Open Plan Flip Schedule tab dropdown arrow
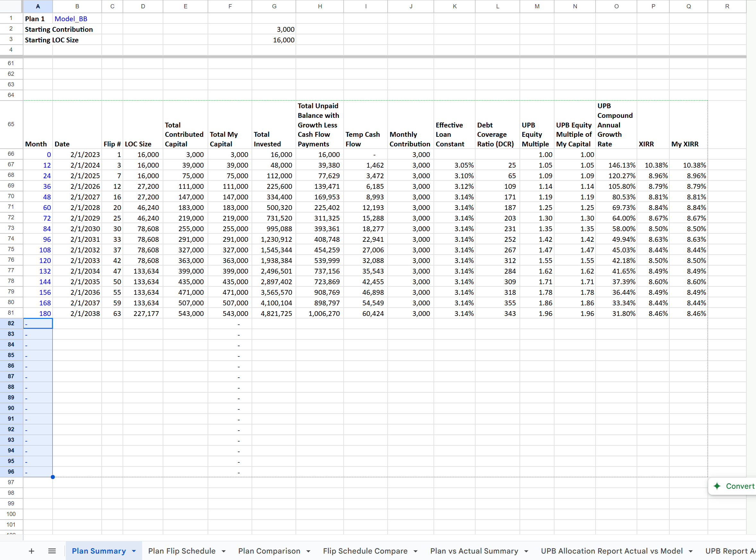Screen dimensions: 756x560 tap(224, 551)
